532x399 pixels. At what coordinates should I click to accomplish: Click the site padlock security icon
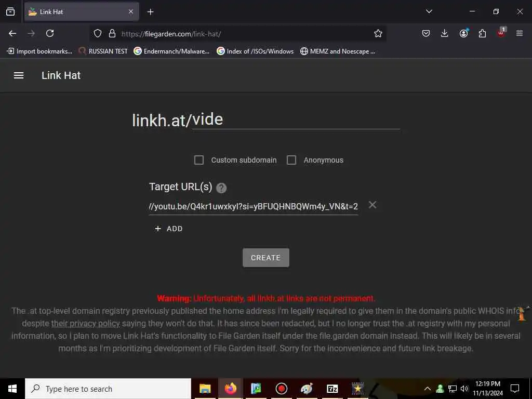tap(112, 33)
